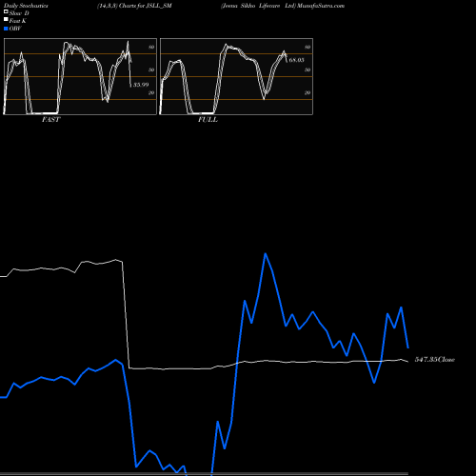Click the blue OBV legend swatch
Image resolution: width=476 pixels, height=476 pixels.
[x=6, y=29]
